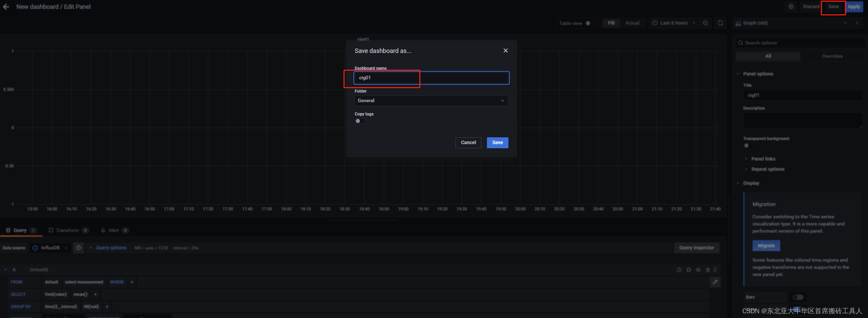Click the blue Save button in dialog
This screenshot has width=868, height=318.
click(x=498, y=143)
